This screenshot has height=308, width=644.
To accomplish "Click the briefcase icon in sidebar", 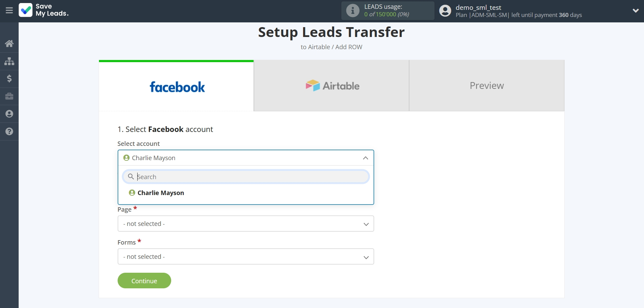I will coord(9,96).
